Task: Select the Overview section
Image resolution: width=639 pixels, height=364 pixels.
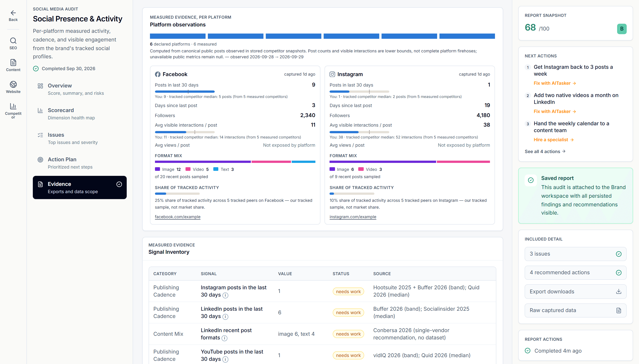Action: [80, 89]
